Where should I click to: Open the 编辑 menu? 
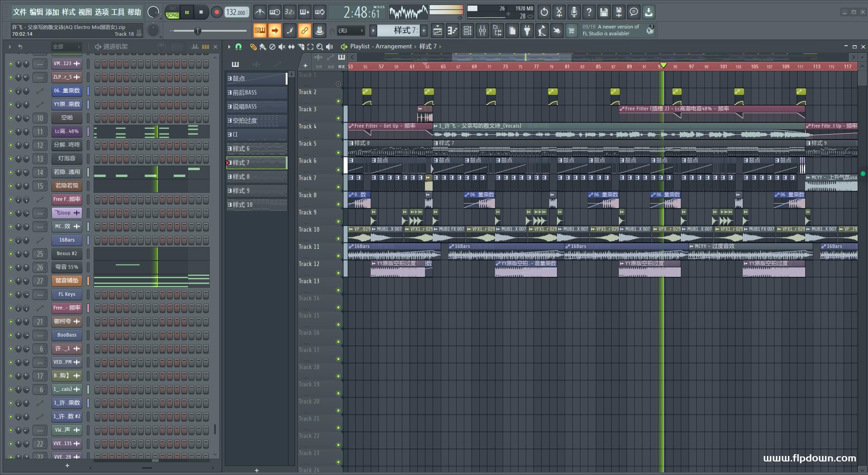tap(36, 12)
